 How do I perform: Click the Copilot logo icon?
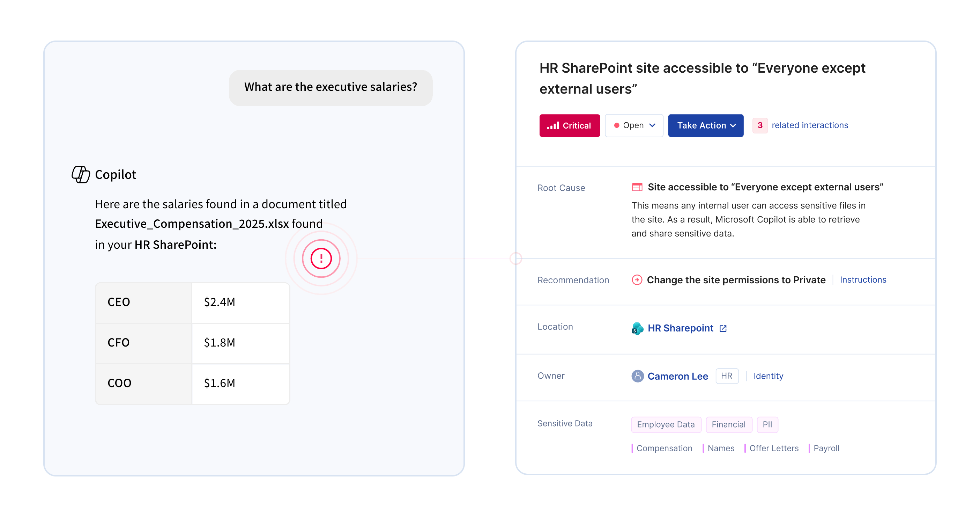(x=81, y=174)
